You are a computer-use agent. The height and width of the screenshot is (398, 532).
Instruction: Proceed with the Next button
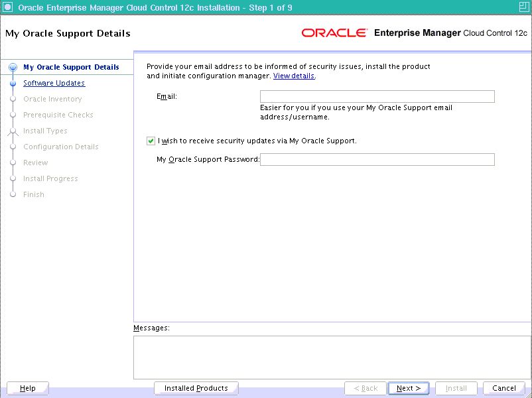(x=409, y=388)
